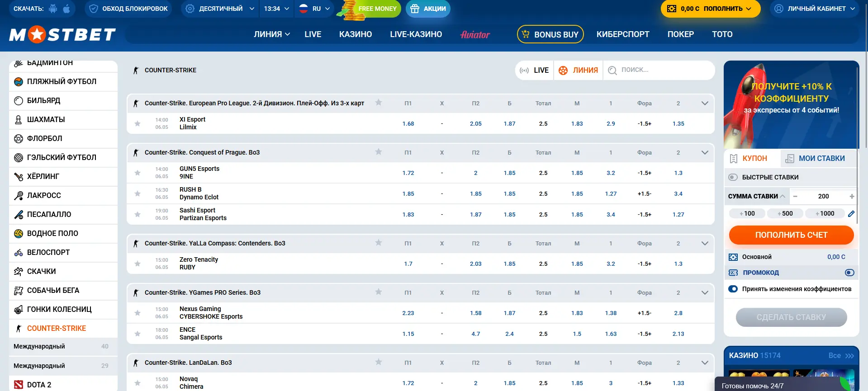Select the Billiards sport icon
868x391 pixels.
click(x=19, y=101)
